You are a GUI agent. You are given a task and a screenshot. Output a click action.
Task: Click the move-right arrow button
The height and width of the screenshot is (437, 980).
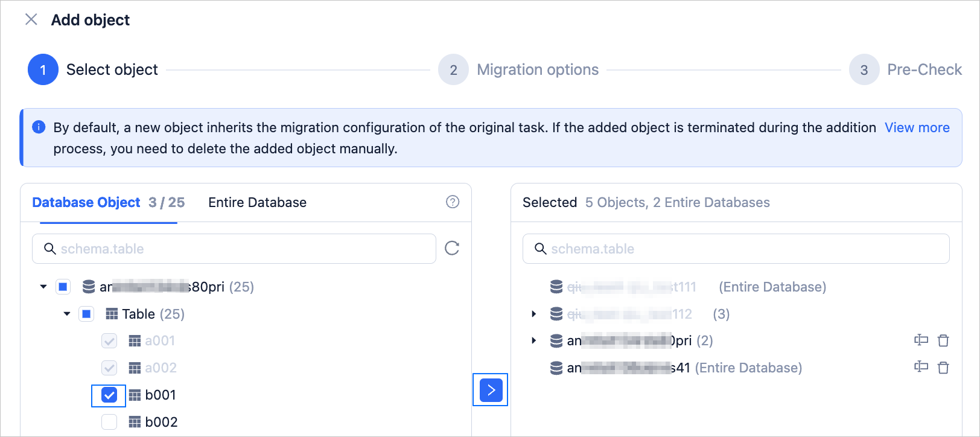tap(491, 390)
